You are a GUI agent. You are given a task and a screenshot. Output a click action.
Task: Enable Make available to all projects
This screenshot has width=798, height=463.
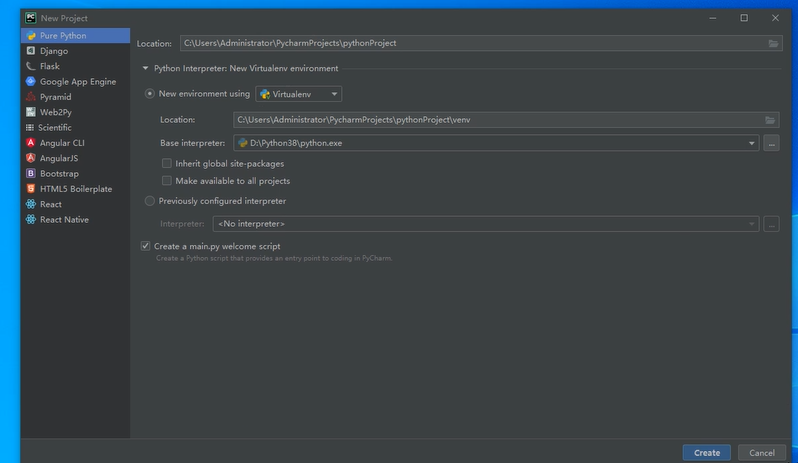(x=166, y=181)
